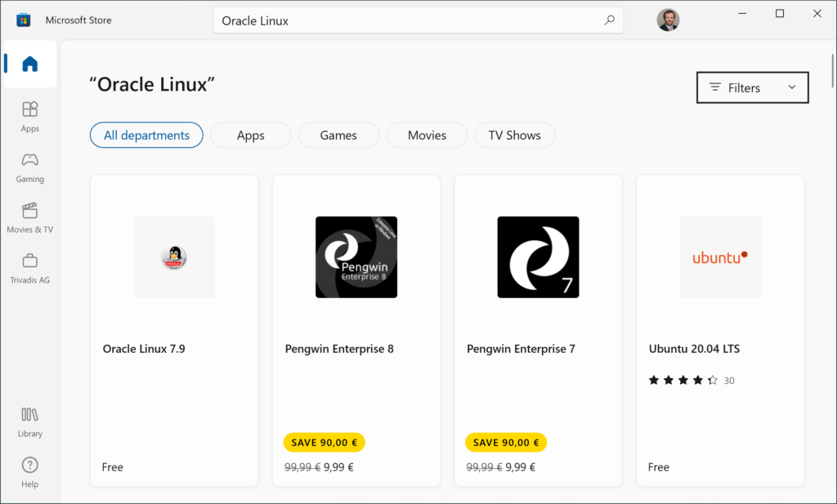The height and width of the screenshot is (504, 837).
Task: Open the Library in sidebar
Action: tap(30, 421)
